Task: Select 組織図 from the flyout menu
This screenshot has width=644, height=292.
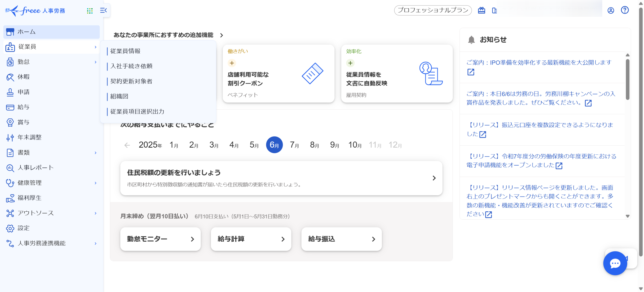Action: click(x=119, y=96)
